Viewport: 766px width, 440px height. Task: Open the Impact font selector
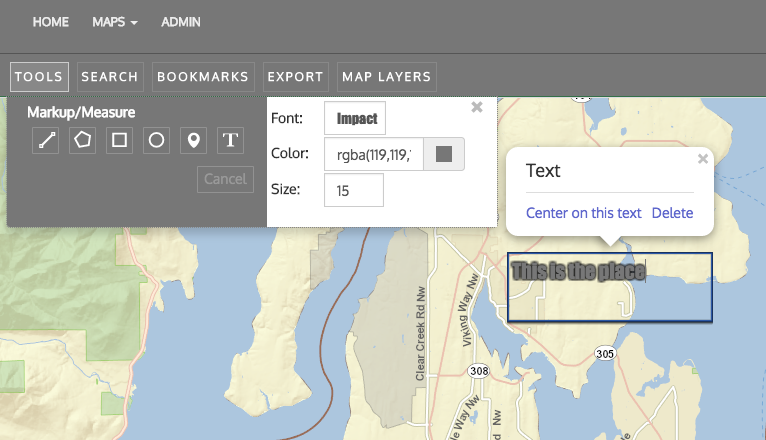coord(355,118)
